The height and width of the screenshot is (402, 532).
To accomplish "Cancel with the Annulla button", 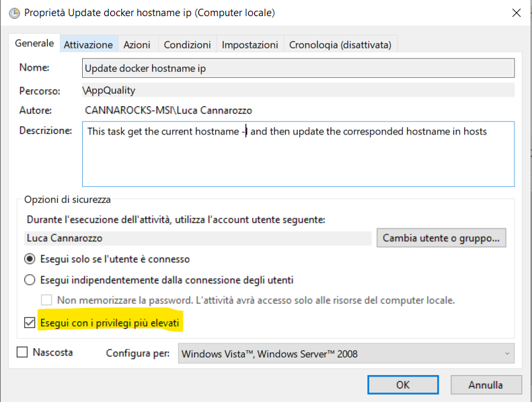I will (x=486, y=385).
